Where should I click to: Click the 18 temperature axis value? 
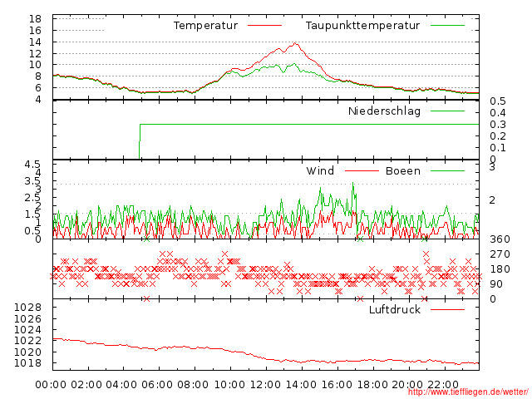click(x=35, y=19)
